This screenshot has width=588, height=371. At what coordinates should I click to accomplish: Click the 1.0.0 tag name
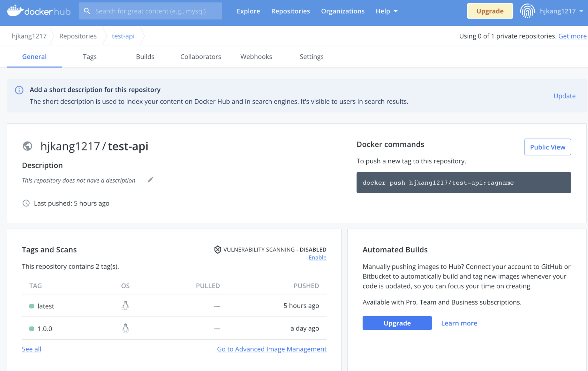click(x=45, y=329)
